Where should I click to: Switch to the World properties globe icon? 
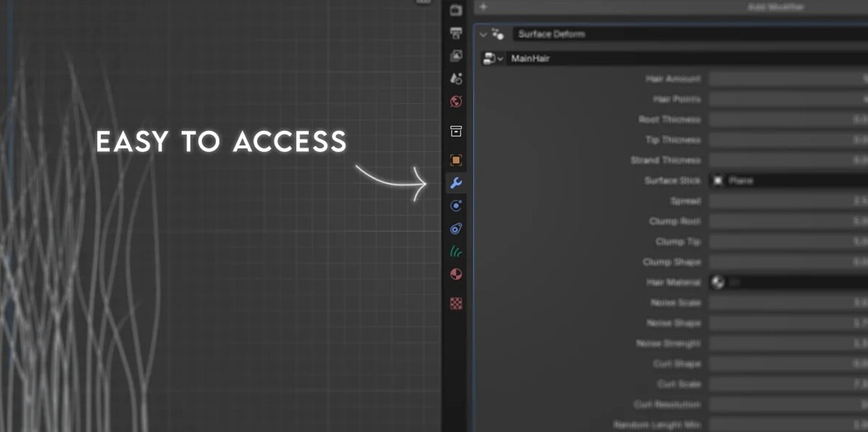coord(456,102)
